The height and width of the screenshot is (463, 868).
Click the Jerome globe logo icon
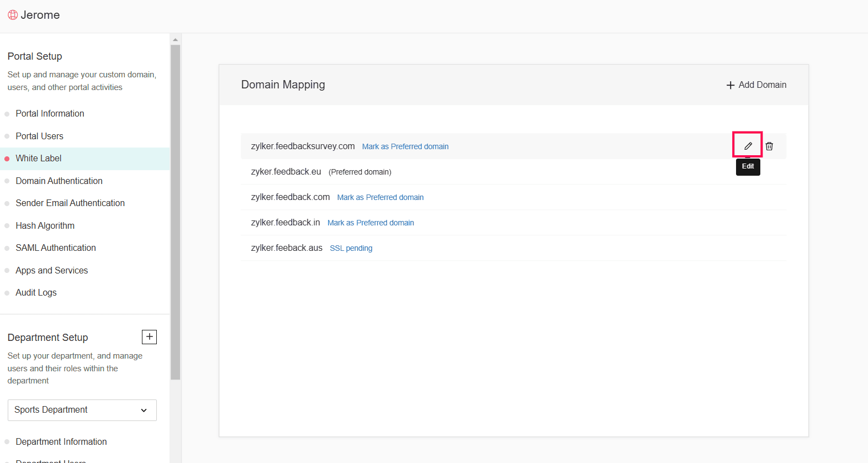[x=13, y=15]
